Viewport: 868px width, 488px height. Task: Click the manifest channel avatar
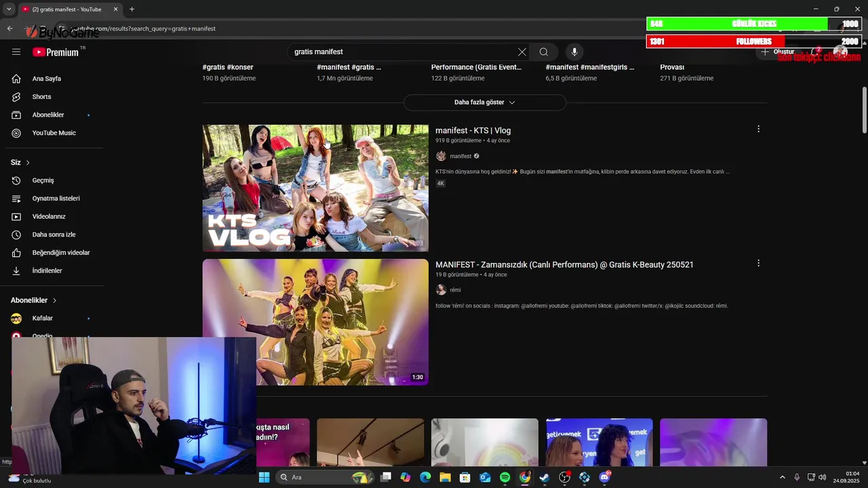click(441, 156)
